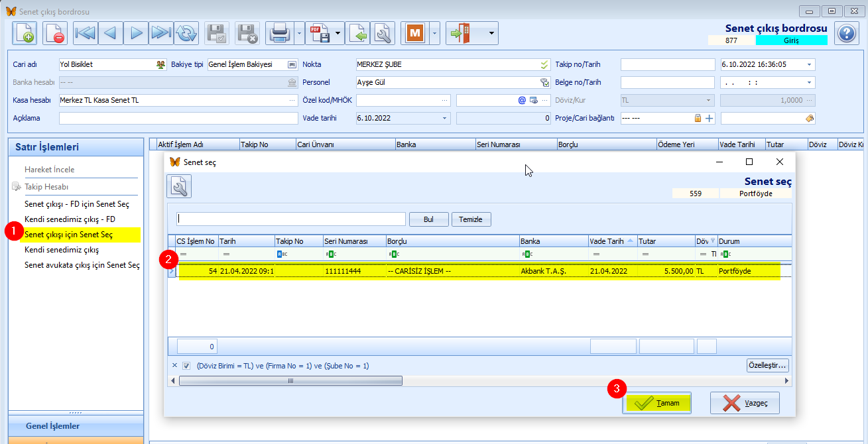Click the Temizle clear button

click(471, 219)
